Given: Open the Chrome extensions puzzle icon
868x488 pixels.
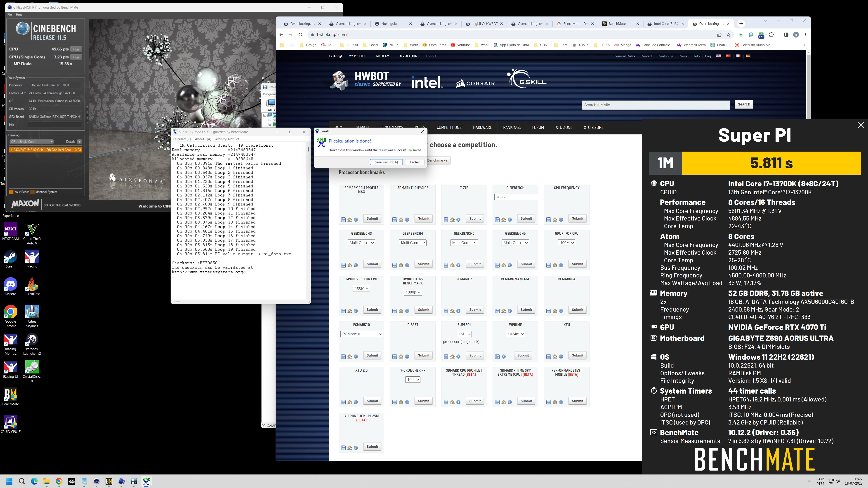Looking at the screenshot, I should click(x=772, y=35).
